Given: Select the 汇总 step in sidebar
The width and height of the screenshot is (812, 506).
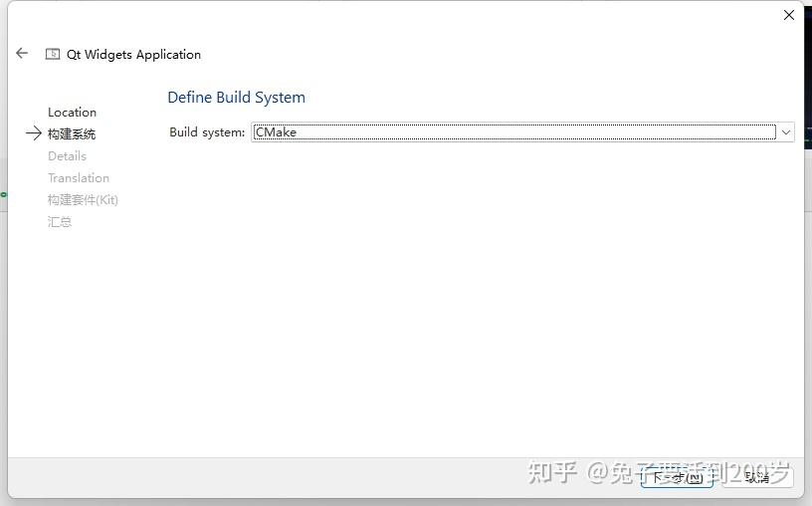Looking at the screenshot, I should coord(60,222).
